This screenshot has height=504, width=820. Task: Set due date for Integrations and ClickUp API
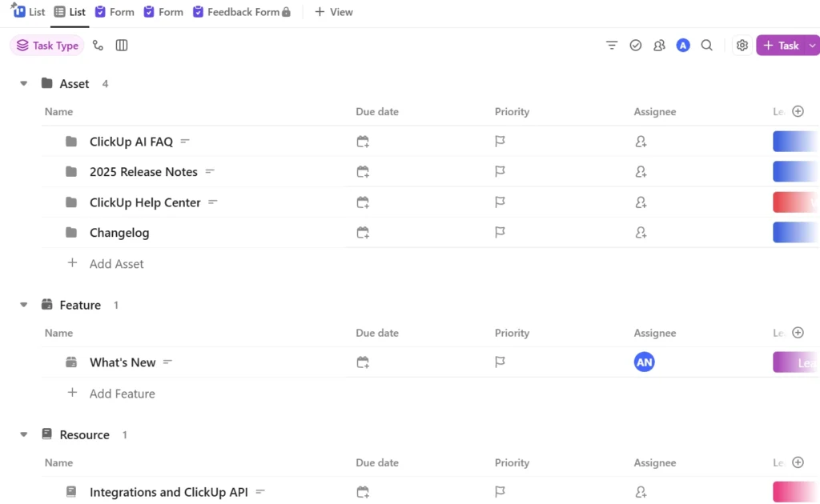[363, 492]
